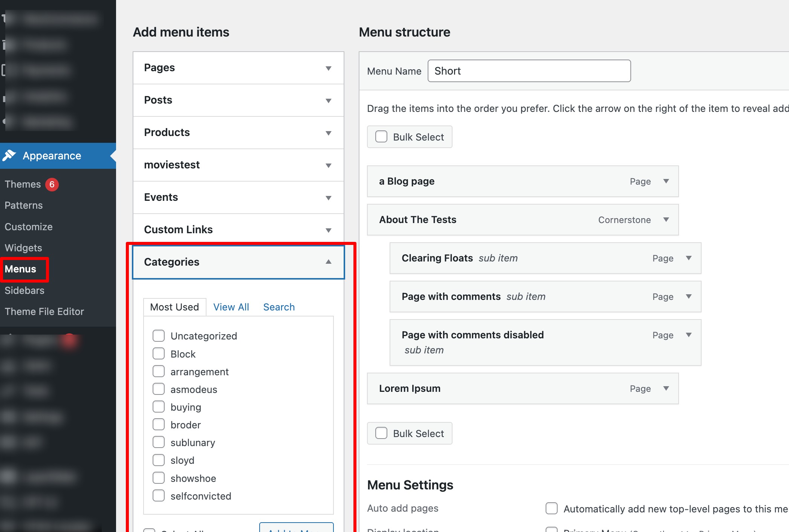Collapse the Categories panel arrow
Viewport: 789px width, 532px height.
click(328, 262)
